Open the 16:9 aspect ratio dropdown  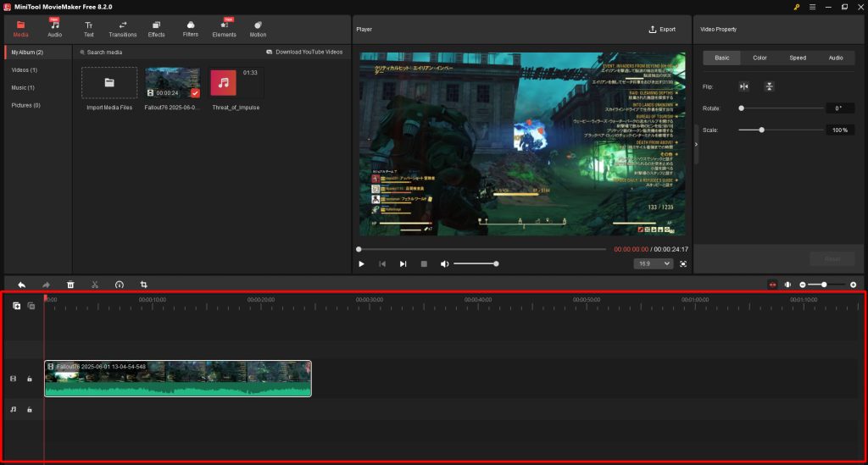[x=654, y=263]
